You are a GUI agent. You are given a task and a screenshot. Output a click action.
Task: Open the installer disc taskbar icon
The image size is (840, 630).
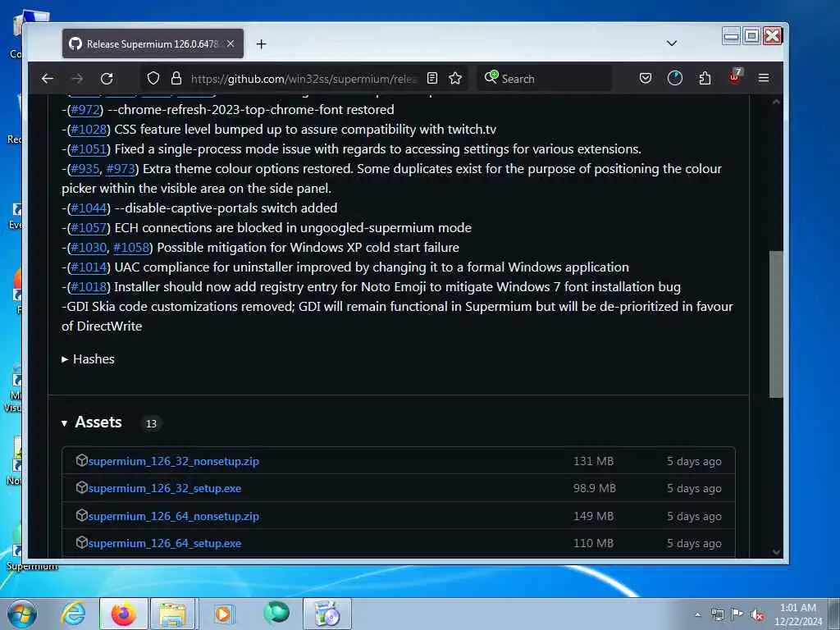pyautogui.click(x=327, y=614)
